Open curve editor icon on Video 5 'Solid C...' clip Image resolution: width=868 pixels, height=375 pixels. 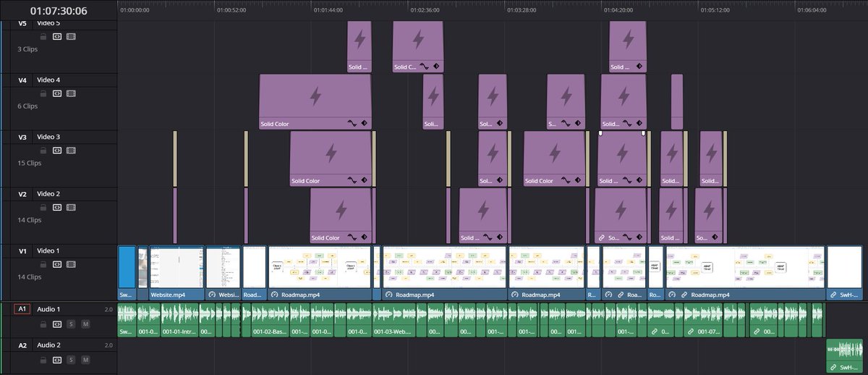point(425,67)
